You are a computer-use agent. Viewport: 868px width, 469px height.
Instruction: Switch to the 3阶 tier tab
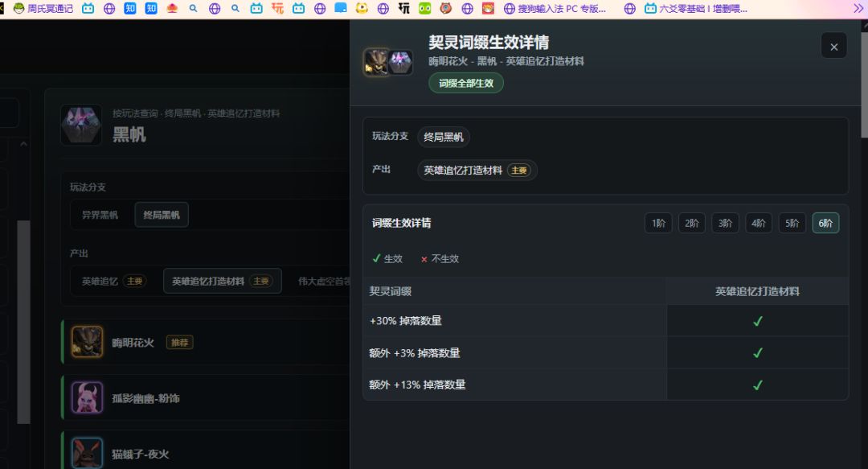(725, 223)
